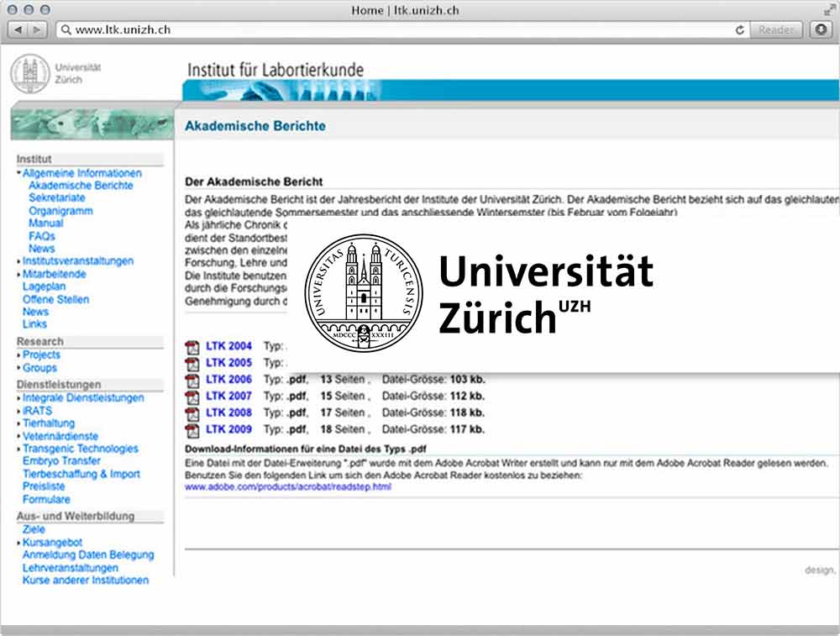Click the blue laboratory header banner image

pos(511,90)
